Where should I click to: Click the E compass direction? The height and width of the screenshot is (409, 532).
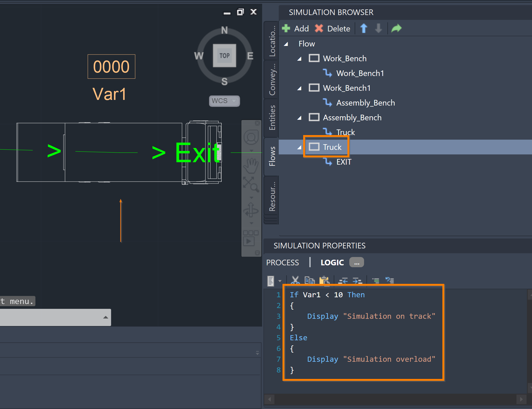[250, 56]
